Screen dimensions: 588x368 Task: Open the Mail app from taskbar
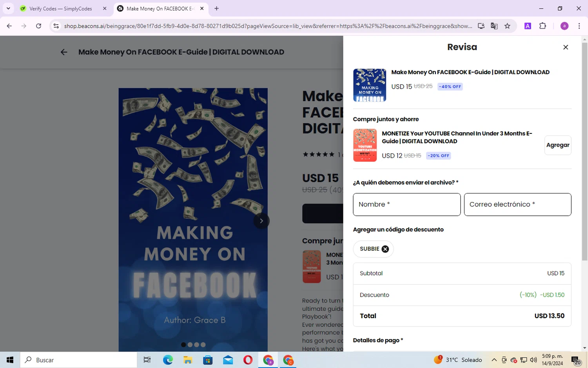pyautogui.click(x=228, y=360)
